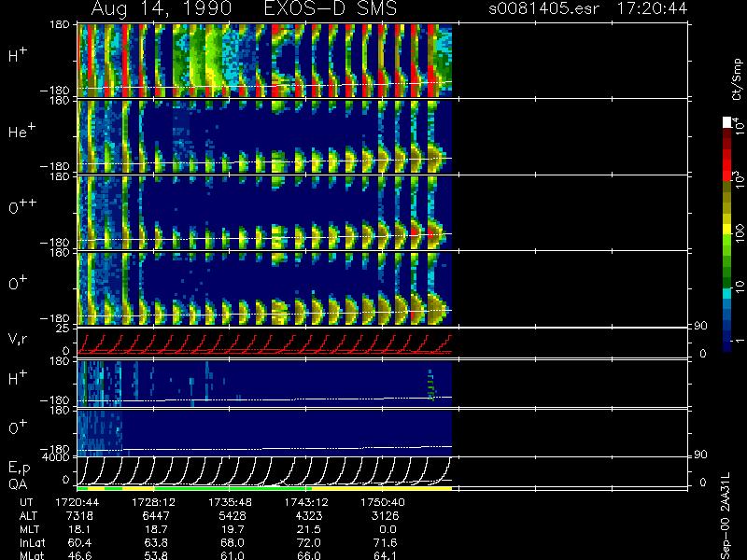The height and width of the screenshot is (560, 747).
Task: Click the 'EXOS-D SMS' title text
Action: pos(330,8)
